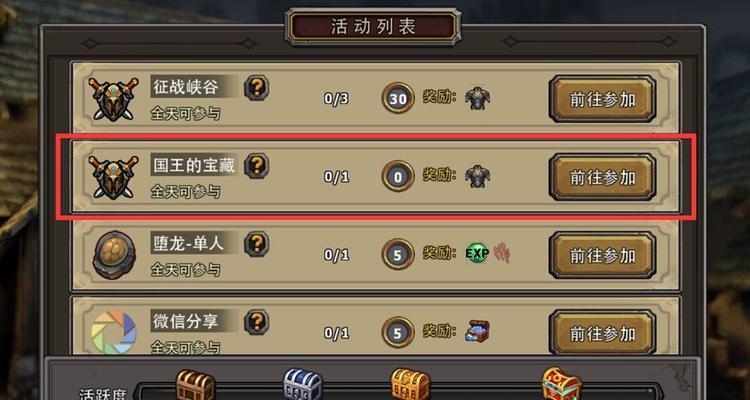Open the red jeweled chest on activity bar
Viewport: 750px width, 400px height.
pyautogui.click(x=562, y=384)
